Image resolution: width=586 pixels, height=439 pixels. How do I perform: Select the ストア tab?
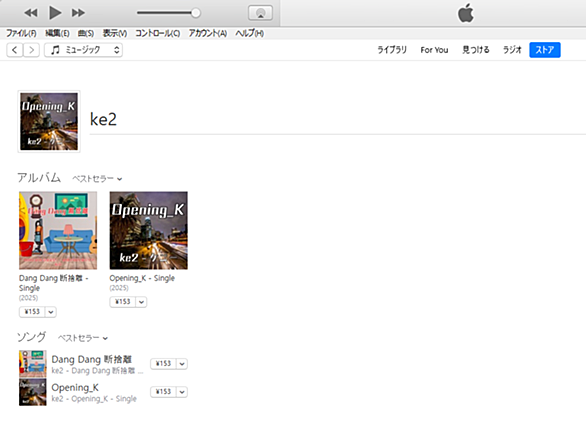[x=545, y=50]
